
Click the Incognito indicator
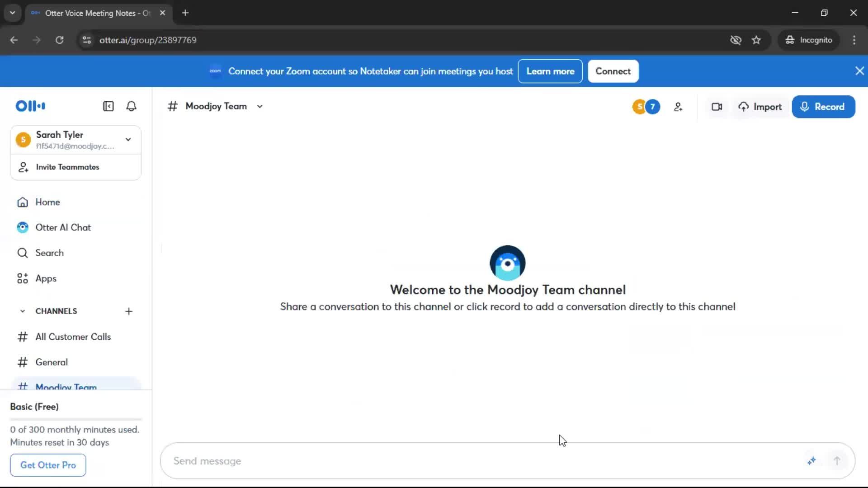coord(809,40)
